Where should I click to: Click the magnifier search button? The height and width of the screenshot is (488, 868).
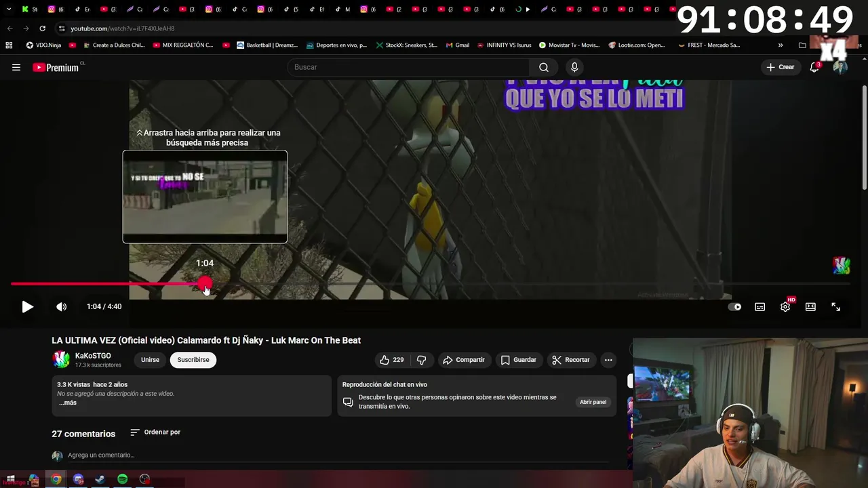[544, 67]
